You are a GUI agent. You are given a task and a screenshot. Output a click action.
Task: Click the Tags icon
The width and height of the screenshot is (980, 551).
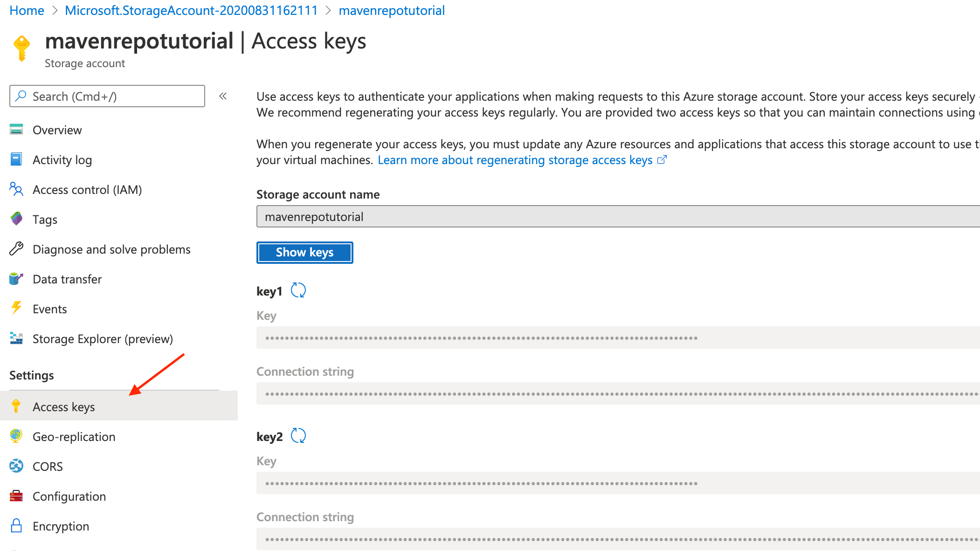click(16, 219)
